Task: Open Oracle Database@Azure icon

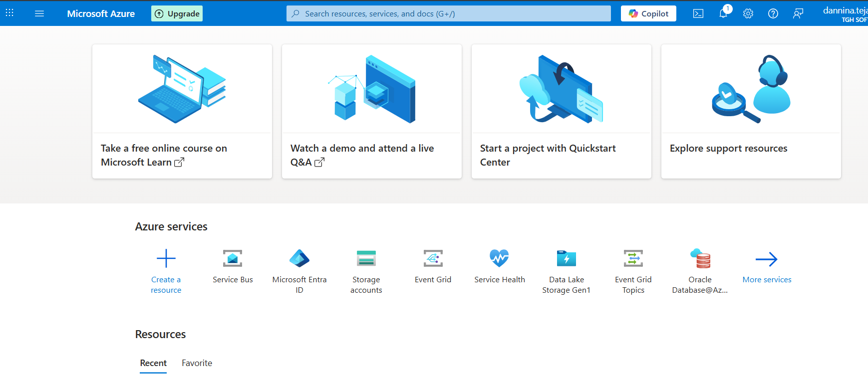Action: [x=700, y=258]
